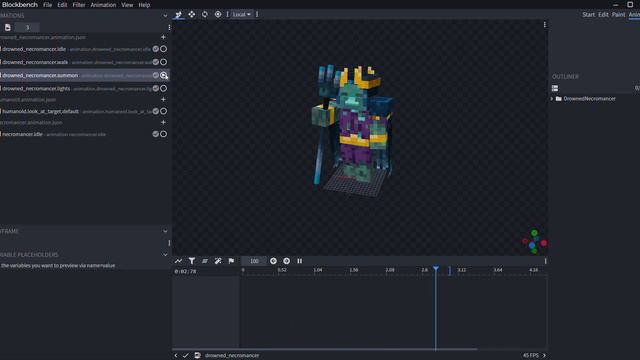
Task: Toggle the timeline graph editor icon
Action: point(178,261)
